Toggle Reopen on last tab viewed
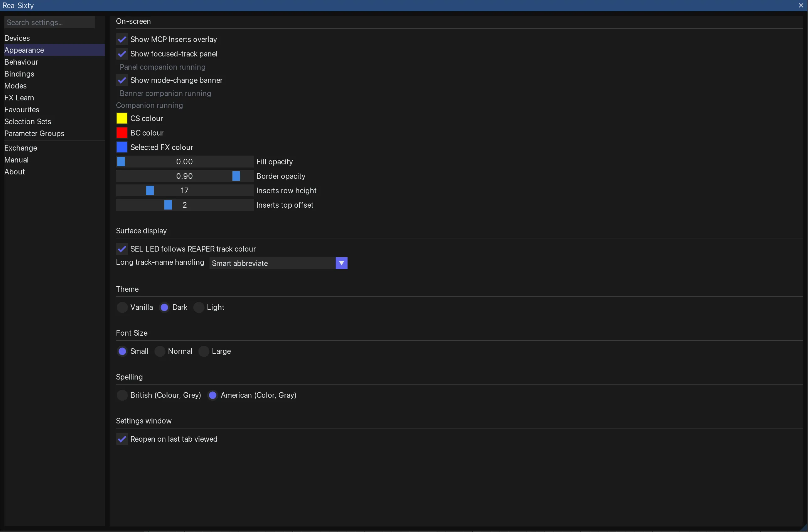Screen dimensions: 808x532 coord(122,439)
